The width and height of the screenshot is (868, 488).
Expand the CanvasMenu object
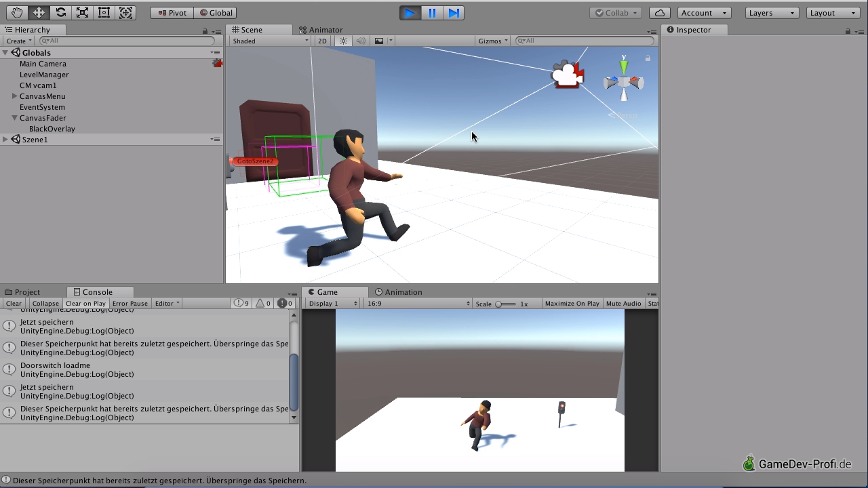point(14,96)
